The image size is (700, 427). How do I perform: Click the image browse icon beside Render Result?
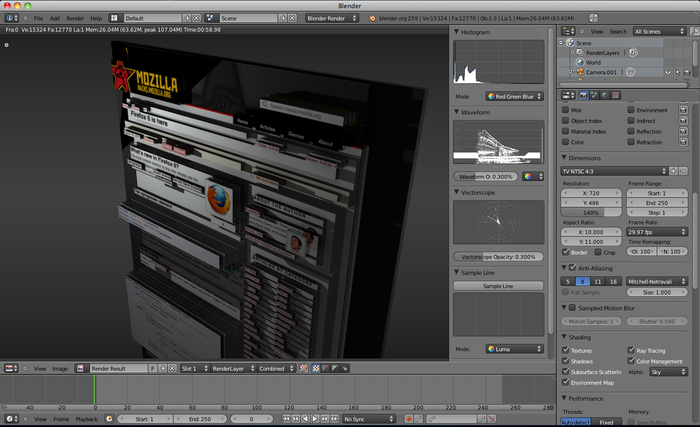pos(80,368)
